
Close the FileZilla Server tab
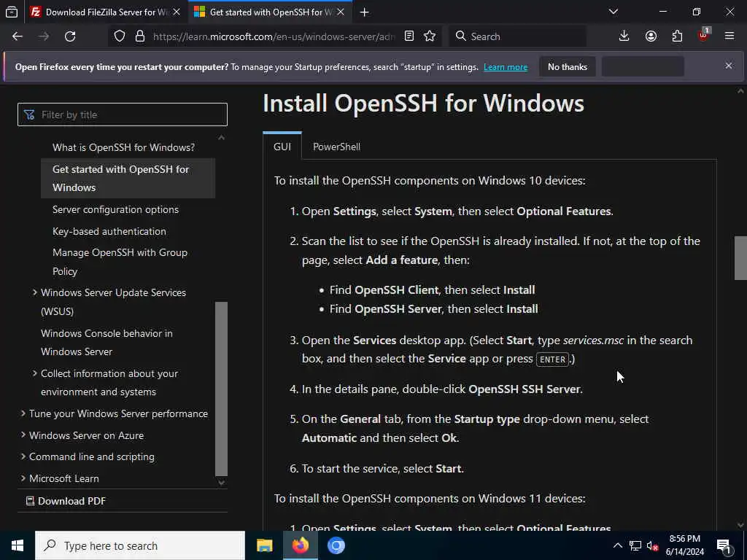pyautogui.click(x=177, y=12)
